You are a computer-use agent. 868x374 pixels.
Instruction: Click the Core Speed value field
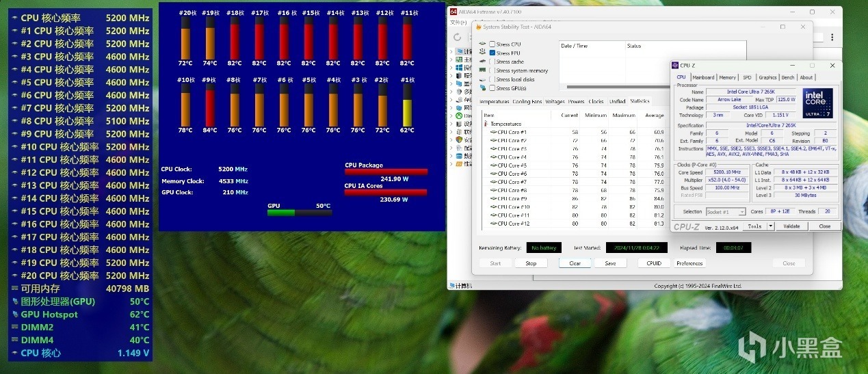coord(726,172)
